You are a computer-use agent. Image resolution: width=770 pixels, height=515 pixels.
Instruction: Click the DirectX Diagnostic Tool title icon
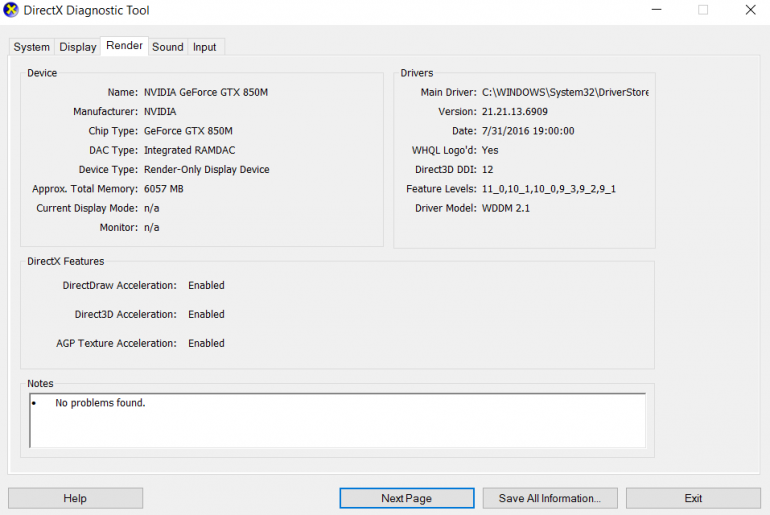[x=10, y=10]
